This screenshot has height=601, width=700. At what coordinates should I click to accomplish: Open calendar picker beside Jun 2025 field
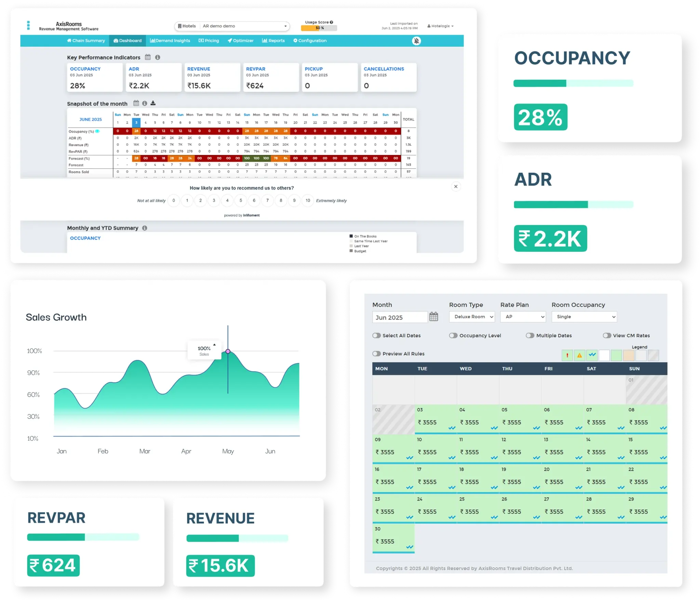434,316
